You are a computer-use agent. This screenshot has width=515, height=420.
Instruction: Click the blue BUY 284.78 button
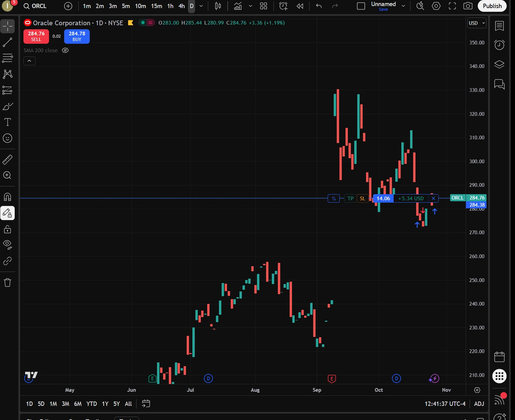(x=77, y=36)
